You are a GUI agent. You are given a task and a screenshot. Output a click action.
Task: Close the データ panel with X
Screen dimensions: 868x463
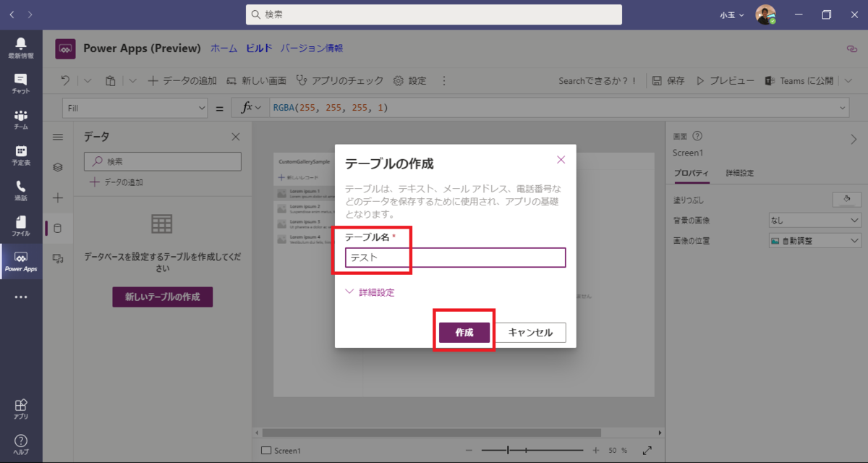click(235, 137)
